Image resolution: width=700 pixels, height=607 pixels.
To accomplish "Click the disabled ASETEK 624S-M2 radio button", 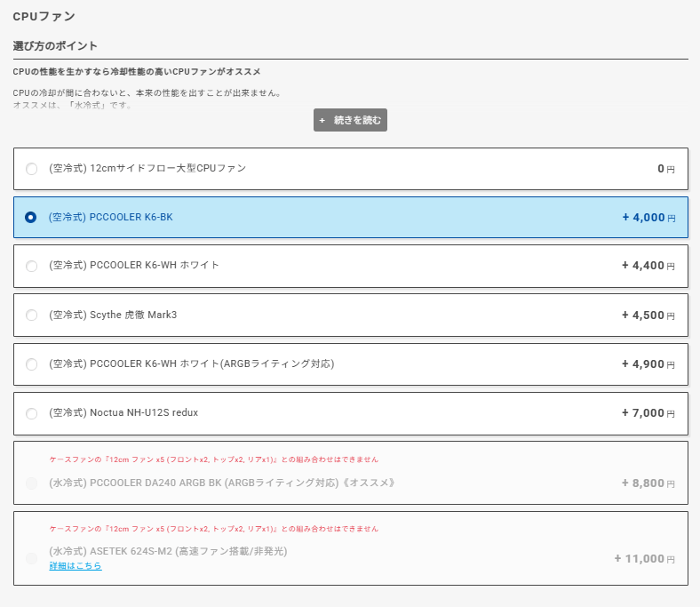I will [x=32, y=558].
